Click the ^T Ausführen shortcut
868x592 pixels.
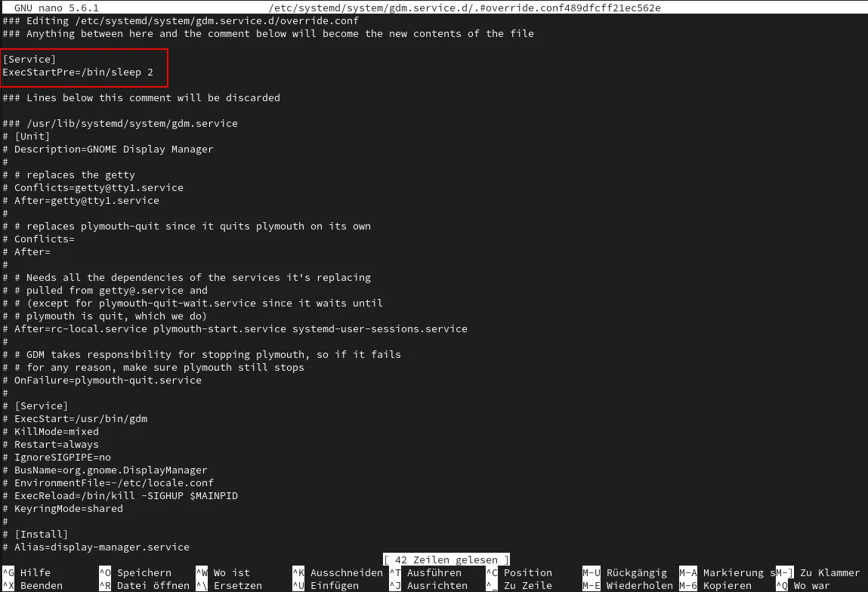(x=425, y=572)
